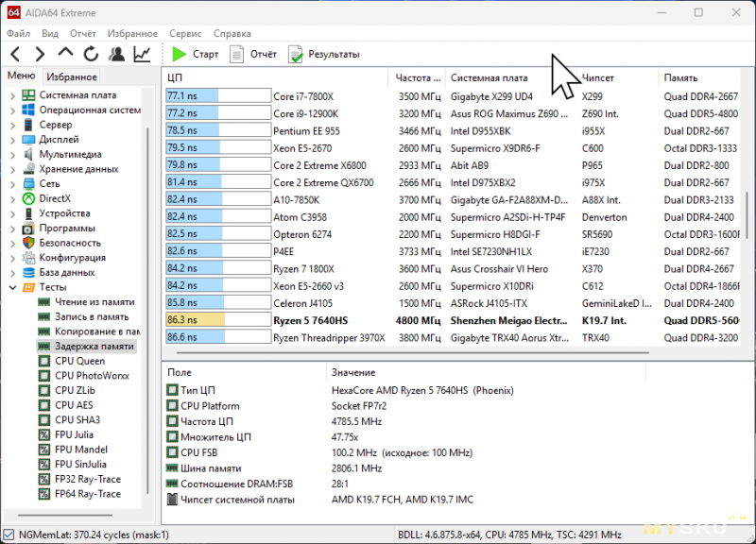Open the Файл menu
The width and height of the screenshot is (756, 544).
coord(19,33)
